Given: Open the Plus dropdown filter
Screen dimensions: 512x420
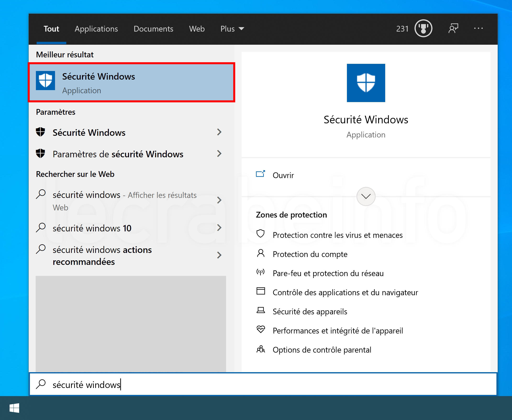Looking at the screenshot, I should click(232, 29).
